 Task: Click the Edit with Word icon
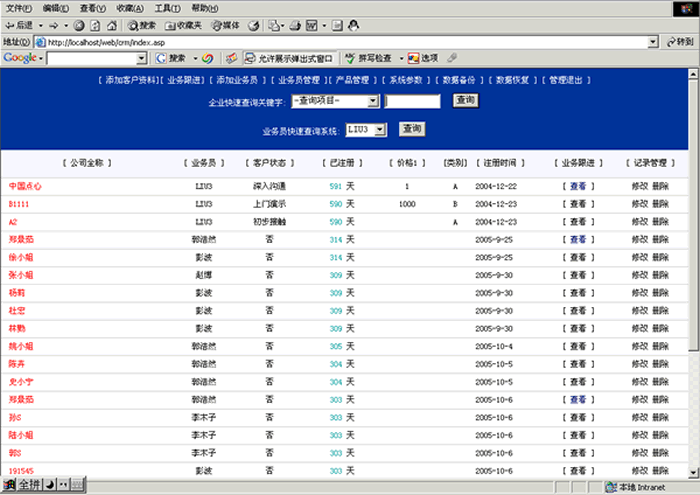(312, 25)
